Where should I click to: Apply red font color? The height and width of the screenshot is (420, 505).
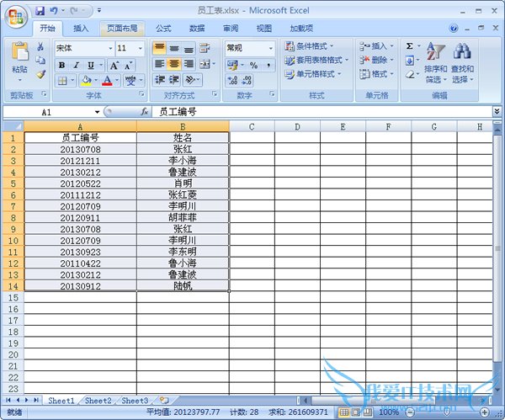[107, 81]
